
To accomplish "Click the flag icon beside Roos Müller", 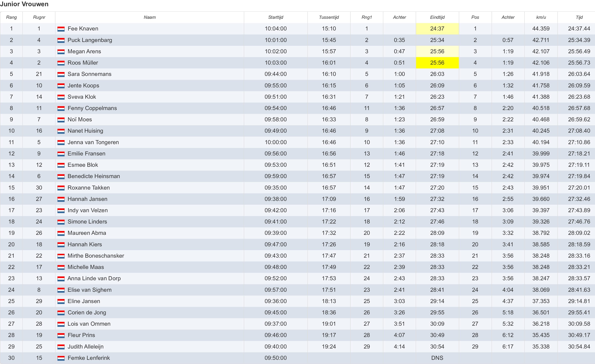I will tap(61, 63).
